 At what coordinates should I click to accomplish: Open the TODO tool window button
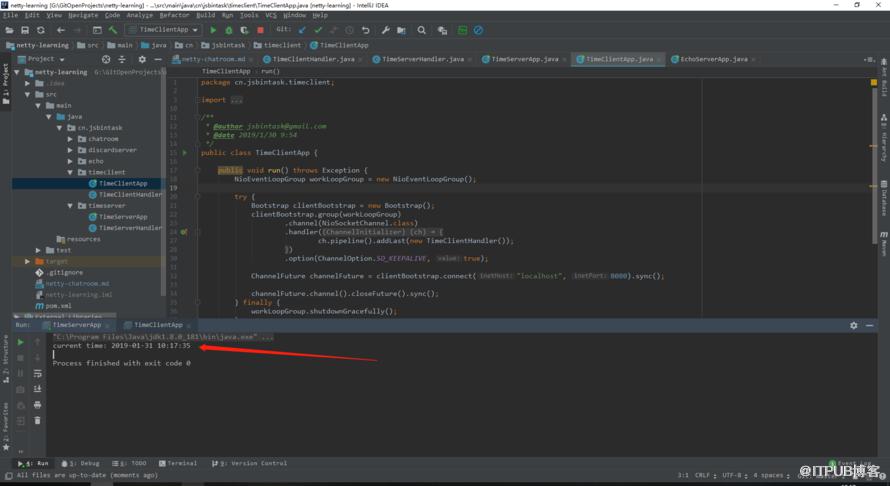tap(129, 463)
